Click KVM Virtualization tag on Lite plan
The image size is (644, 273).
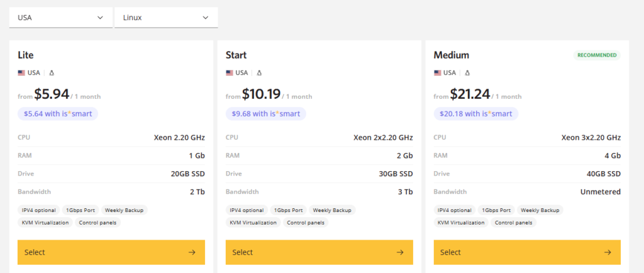click(x=45, y=223)
